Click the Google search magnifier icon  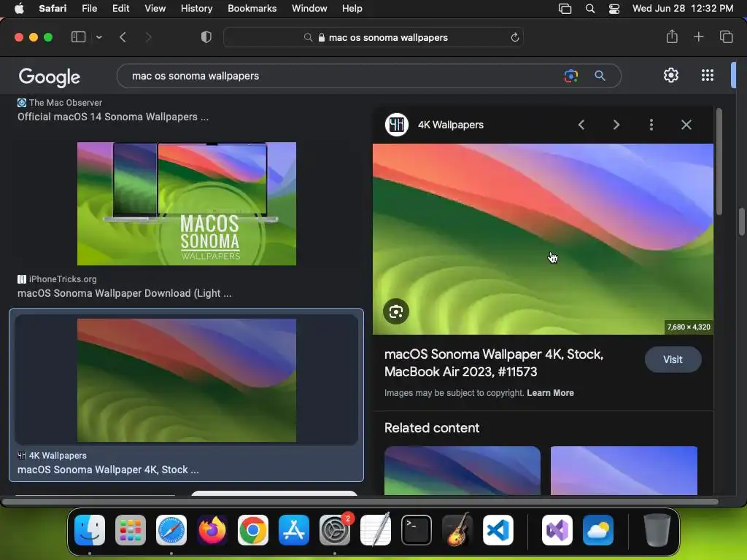pyautogui.click(x=600, y=76)
